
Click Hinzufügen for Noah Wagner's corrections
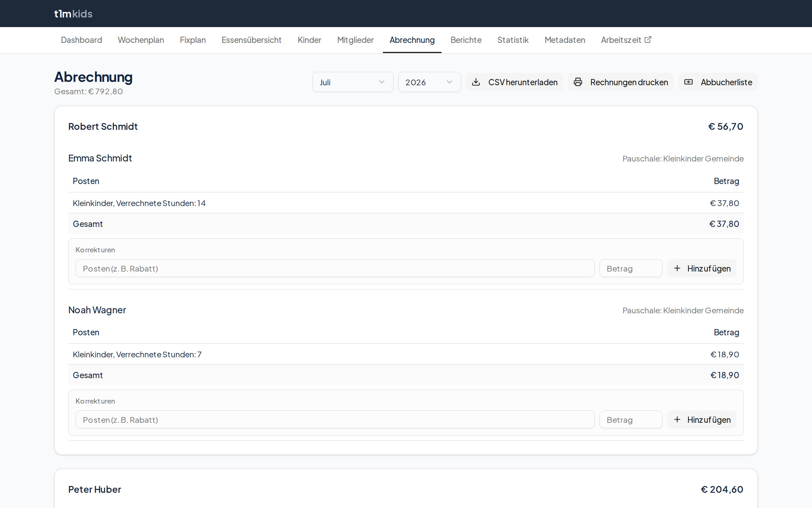coord(701,419)
